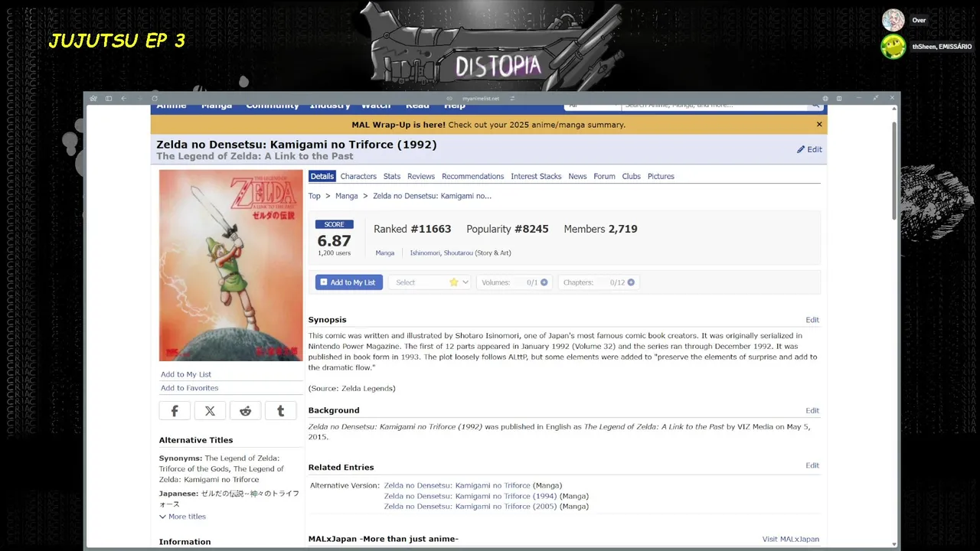Click the Ranked #11663 text

(412, 229)
